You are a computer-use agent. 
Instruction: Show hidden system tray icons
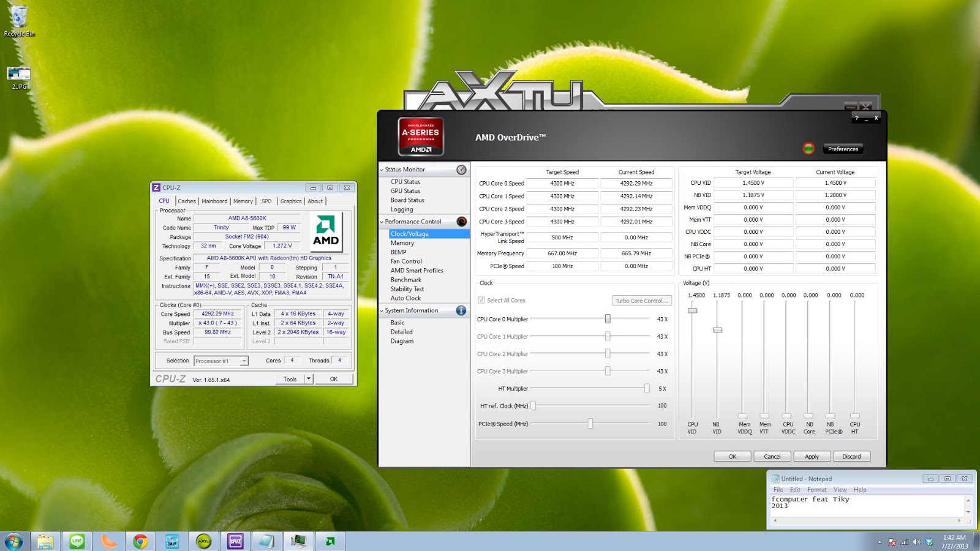tap(880, 542)
